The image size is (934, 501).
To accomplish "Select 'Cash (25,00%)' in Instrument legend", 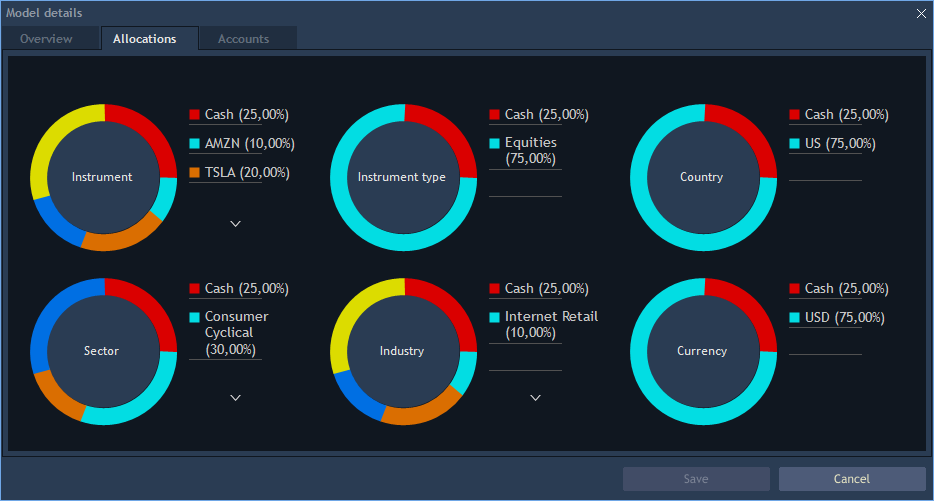I will coord(247,114).
